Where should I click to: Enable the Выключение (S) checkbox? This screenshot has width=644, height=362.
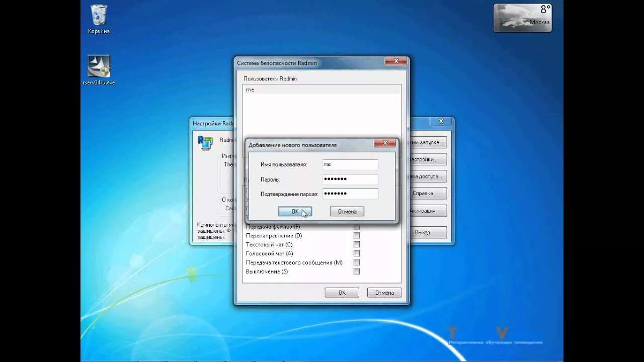coord(357,271)
